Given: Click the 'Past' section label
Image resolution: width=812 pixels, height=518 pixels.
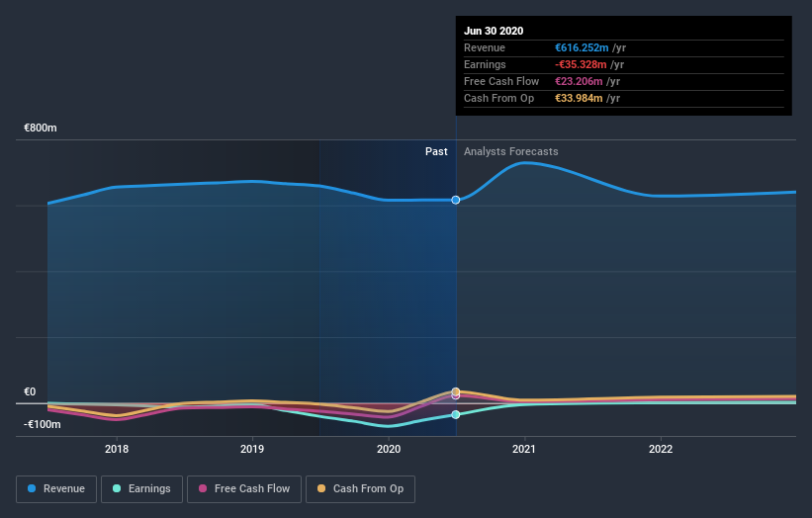Looking at the screenshot, I should pos(436,151).
